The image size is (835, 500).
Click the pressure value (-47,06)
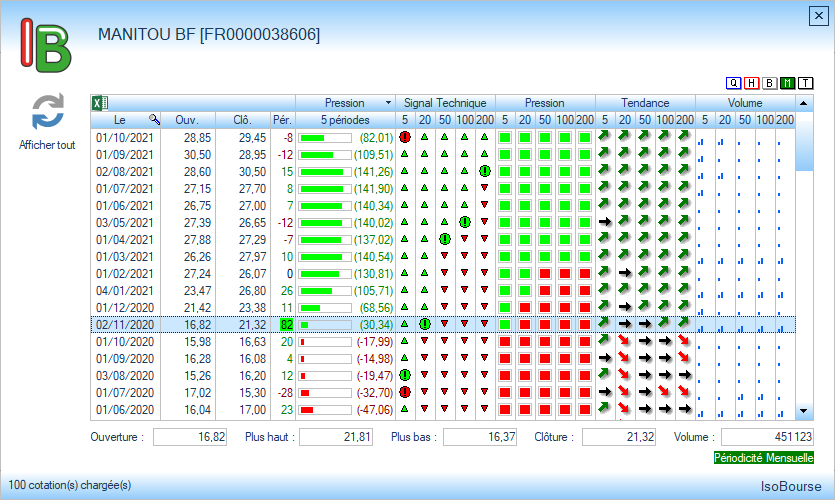pos(374,410)
